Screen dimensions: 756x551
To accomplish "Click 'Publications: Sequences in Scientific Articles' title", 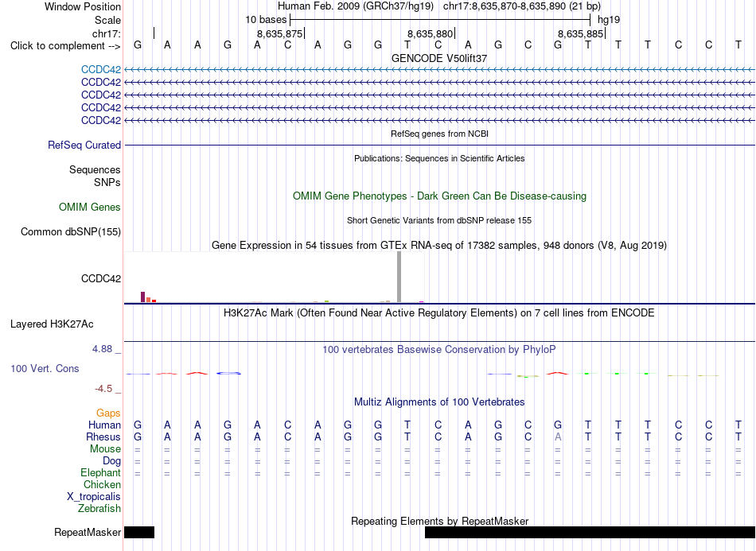I will 439,158.
